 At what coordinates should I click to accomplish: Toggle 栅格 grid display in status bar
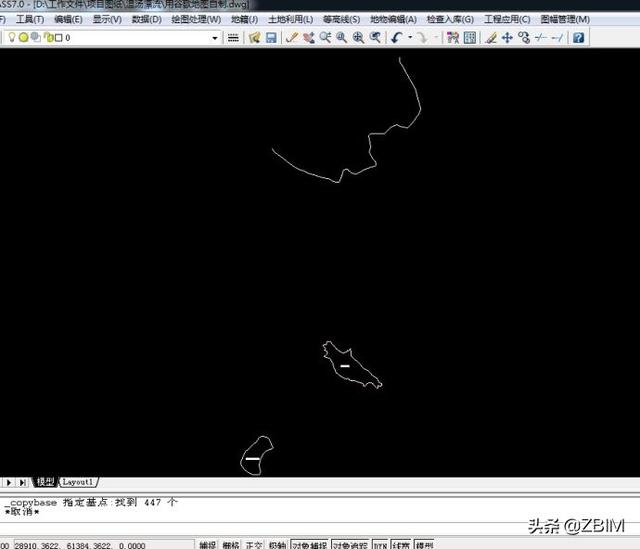(x=231, y=545)
